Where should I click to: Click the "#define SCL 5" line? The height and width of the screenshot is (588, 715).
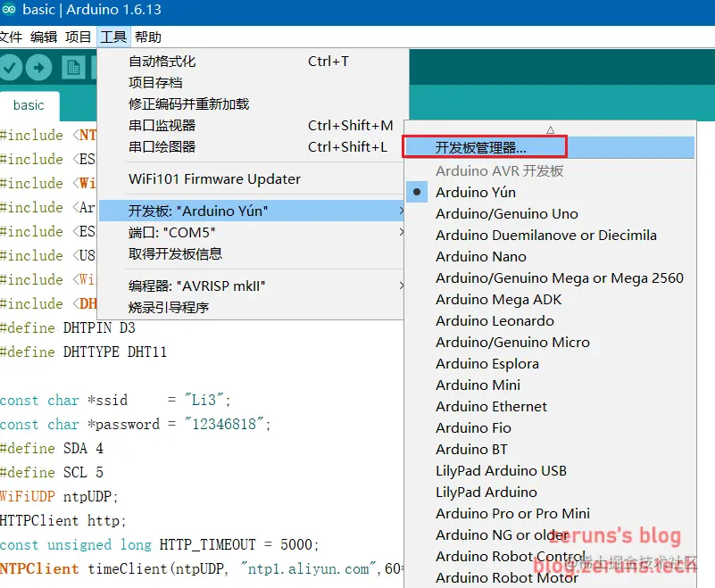(52, 473)
